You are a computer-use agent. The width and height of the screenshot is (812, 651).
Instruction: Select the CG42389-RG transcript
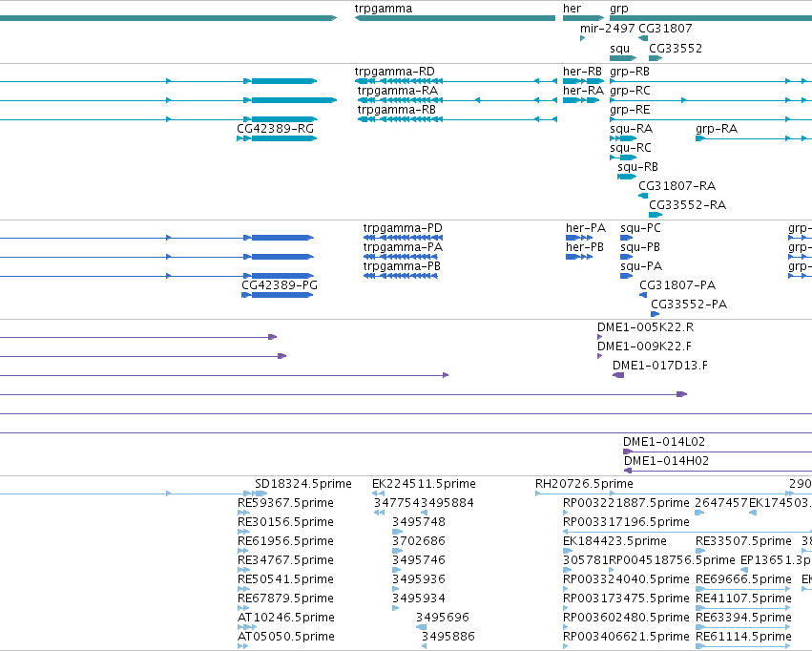pyautogui.click(x=277, y=138)
